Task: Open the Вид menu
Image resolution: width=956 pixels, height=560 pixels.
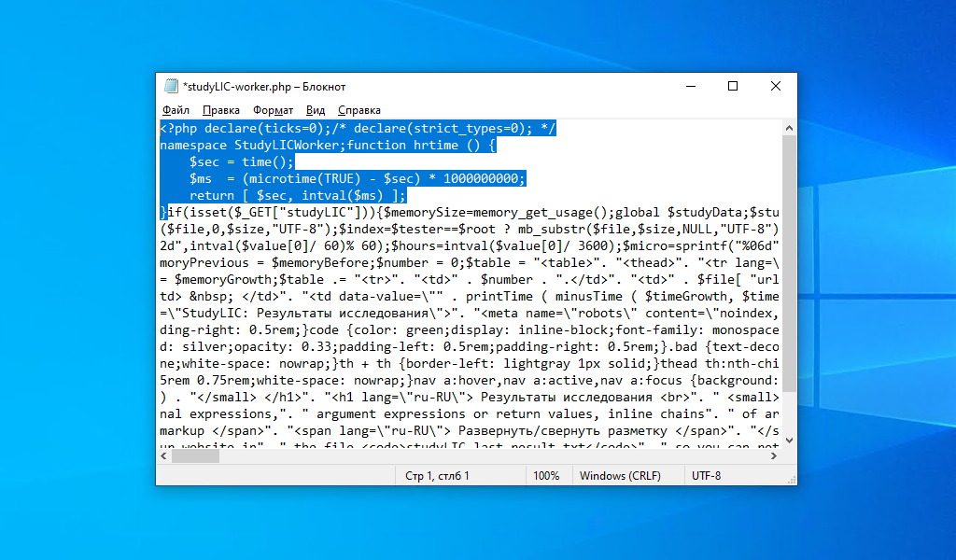Action: (x=316, y=110)
